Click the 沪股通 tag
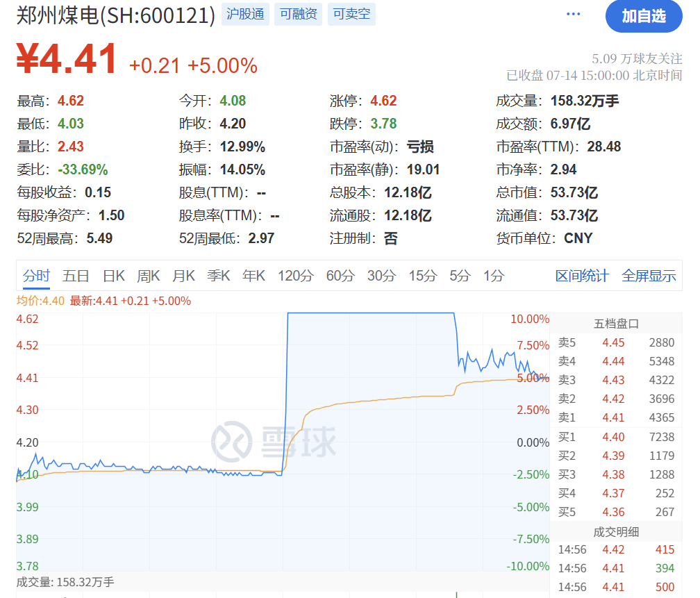The height and width of the screenshot is (598, 700). (x=246, y=15)
